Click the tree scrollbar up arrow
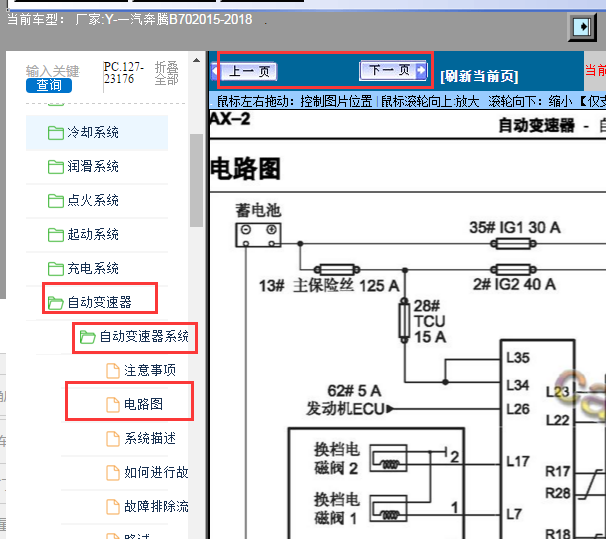The width and height of the screenshot is (606, 539). 196,60
